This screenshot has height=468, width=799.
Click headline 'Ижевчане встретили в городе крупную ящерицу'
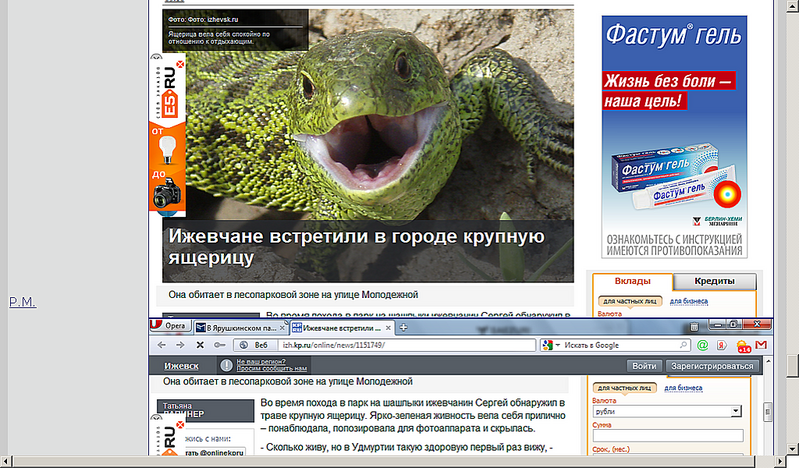click(357, 247)
